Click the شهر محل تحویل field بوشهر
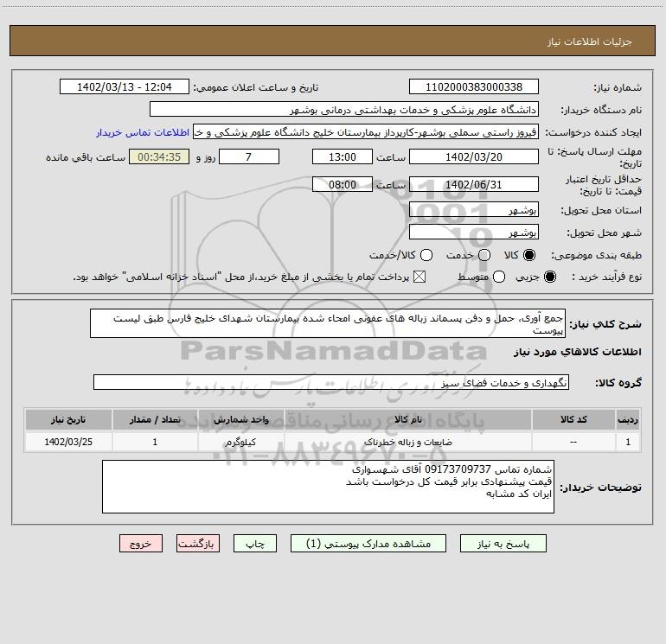The image size is (666, 644). 474,232
